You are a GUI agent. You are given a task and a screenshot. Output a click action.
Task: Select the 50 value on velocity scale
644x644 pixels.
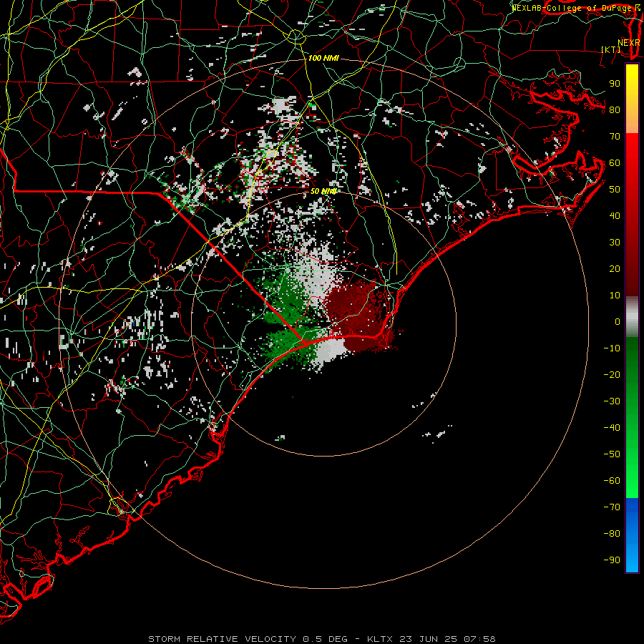click(615, 190)
